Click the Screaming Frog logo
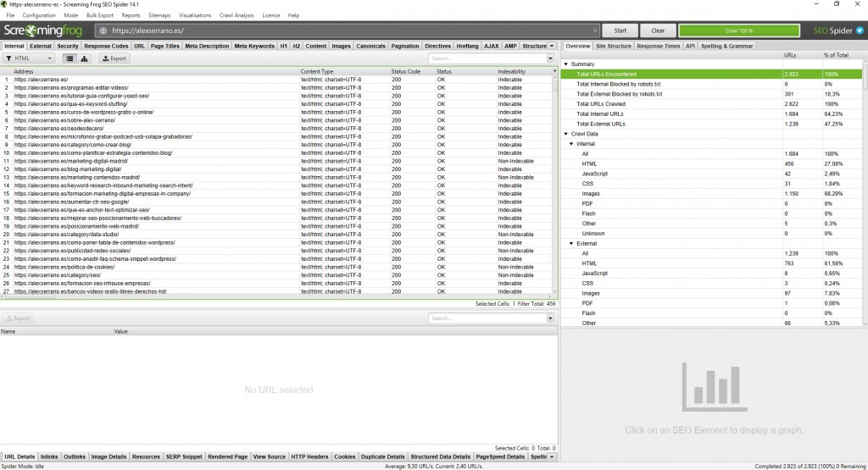Viewport: 868px width, 470px height. click(43, 30)
